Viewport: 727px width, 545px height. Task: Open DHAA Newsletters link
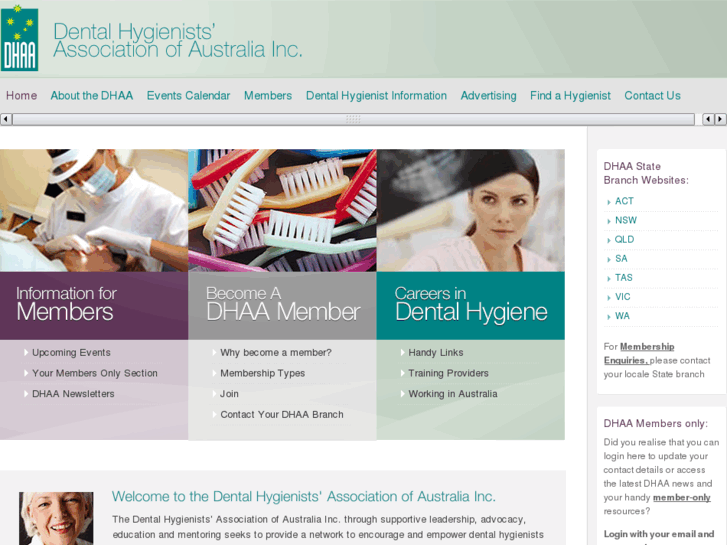(73, 394)
